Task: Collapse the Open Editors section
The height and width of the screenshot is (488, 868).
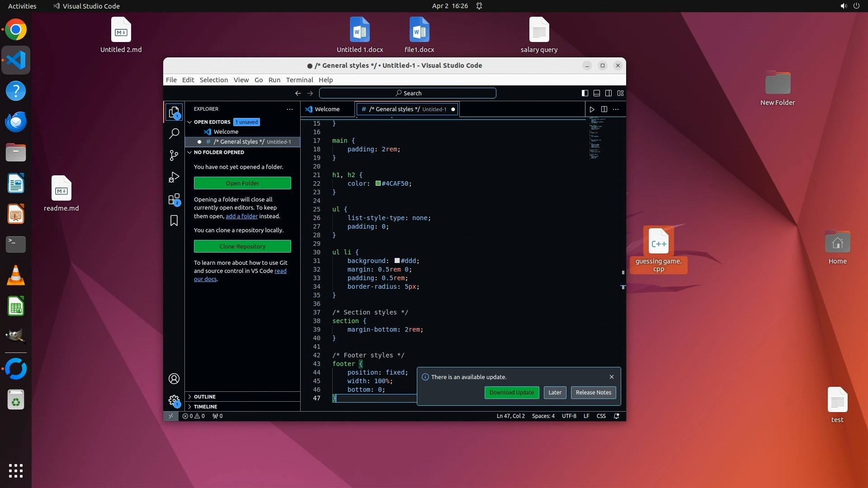Action: tap(212, 122)
